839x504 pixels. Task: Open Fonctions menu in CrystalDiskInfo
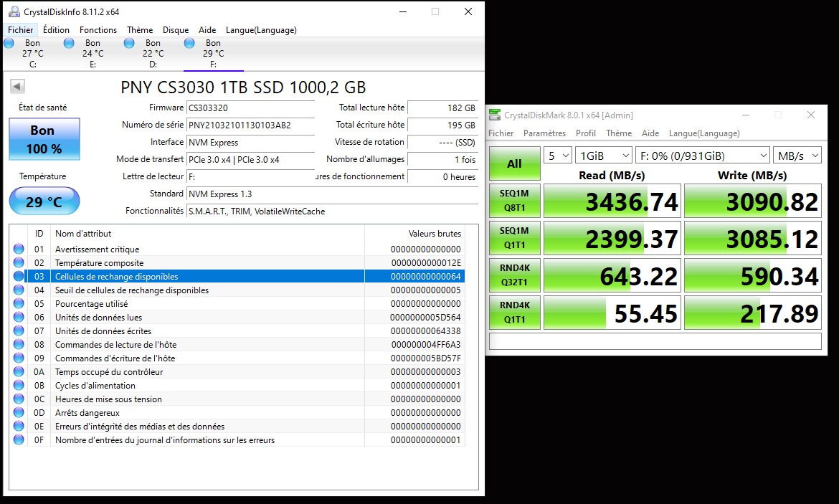pos(98,30)
